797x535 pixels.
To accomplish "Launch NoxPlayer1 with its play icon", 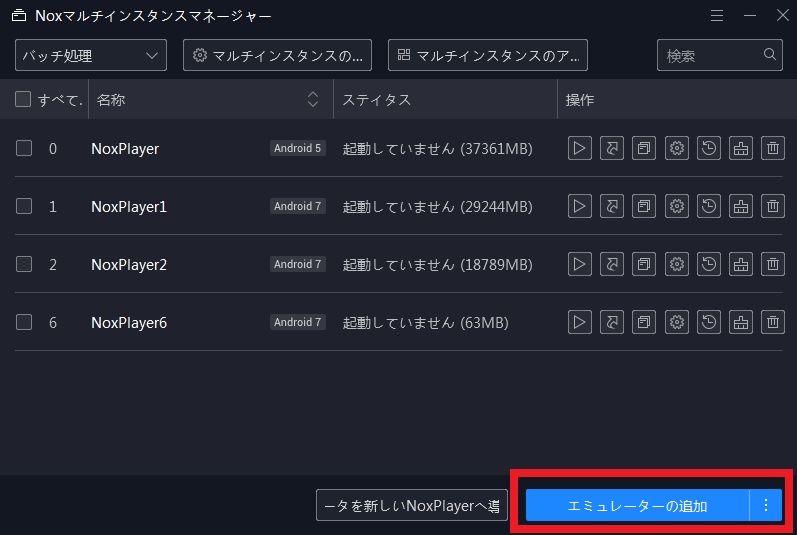I will (x=579, y=206).
